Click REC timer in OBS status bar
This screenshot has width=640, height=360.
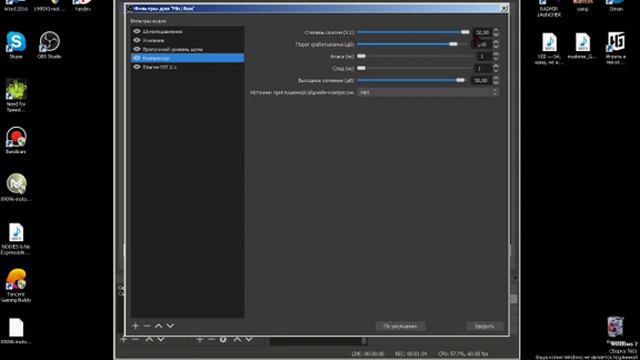pyautogui.click(x=411, y=354)
